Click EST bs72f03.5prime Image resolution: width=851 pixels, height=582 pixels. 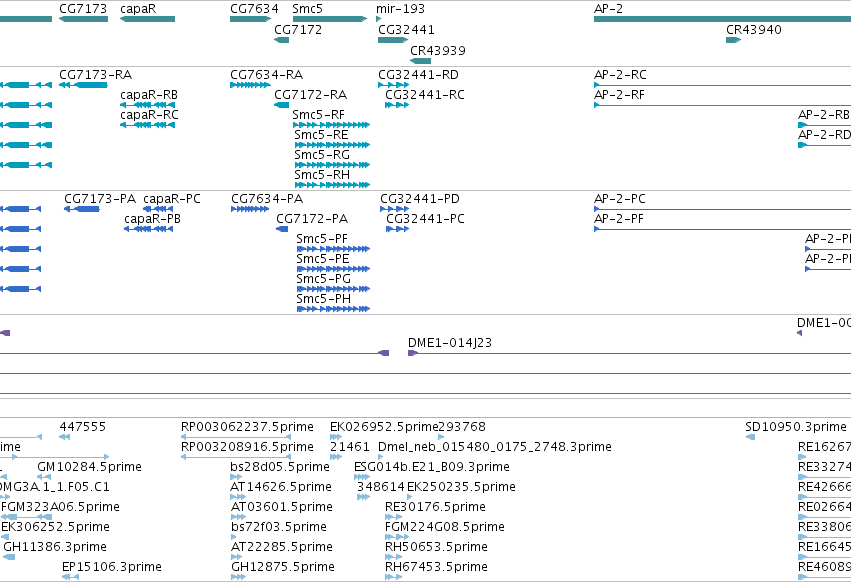(279, 528)
